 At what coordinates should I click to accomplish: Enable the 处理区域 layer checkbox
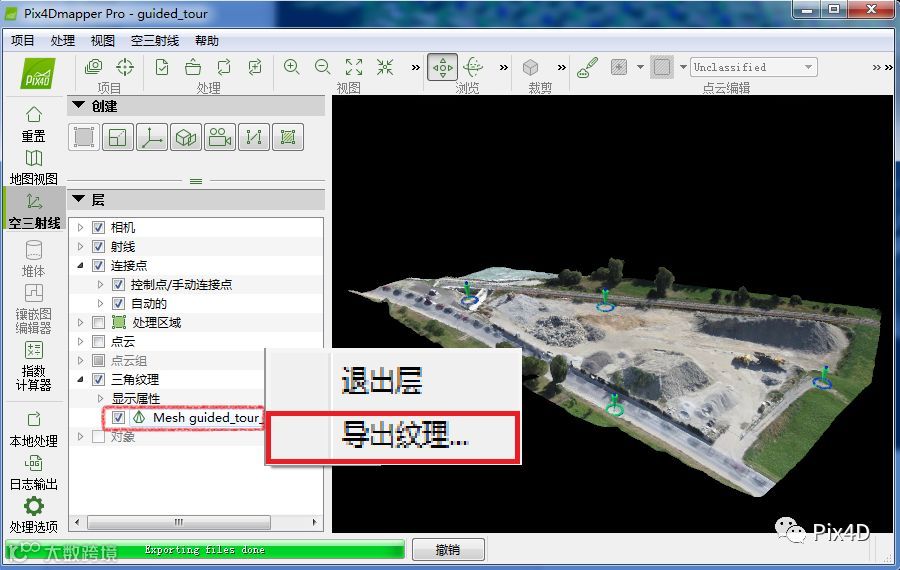click(x=98, y=322)
